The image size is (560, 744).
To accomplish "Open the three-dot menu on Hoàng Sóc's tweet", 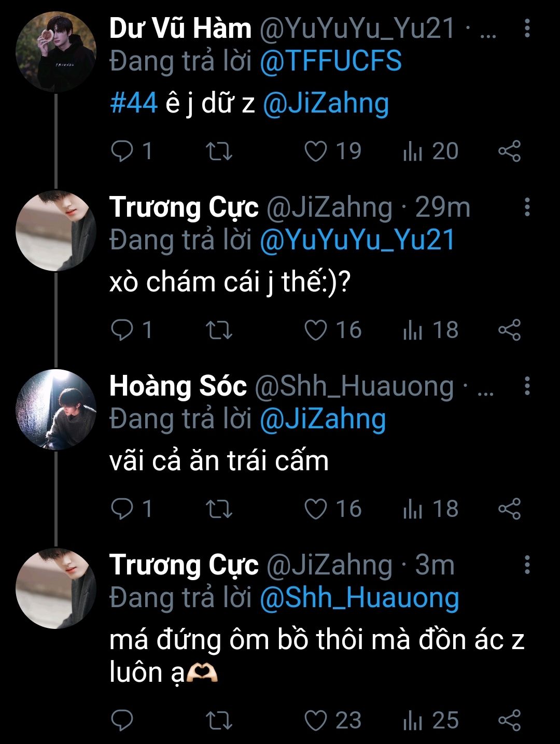I will (527, 386).
